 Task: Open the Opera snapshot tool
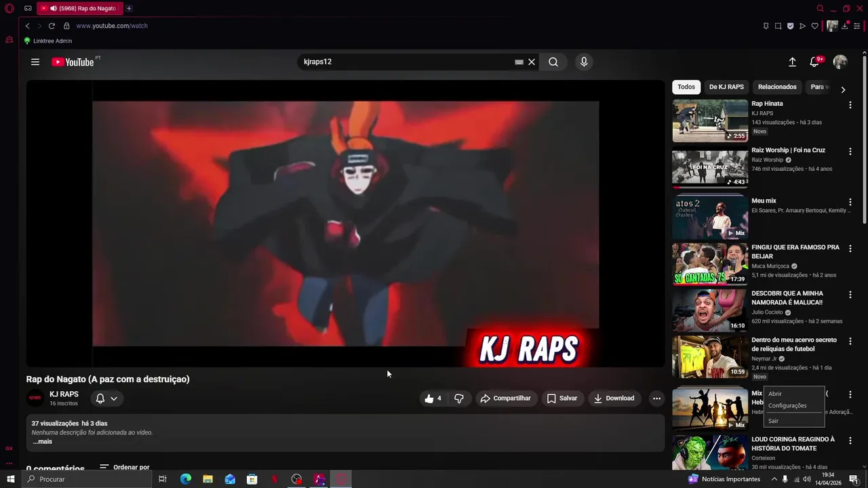click(x=778, y=26)
